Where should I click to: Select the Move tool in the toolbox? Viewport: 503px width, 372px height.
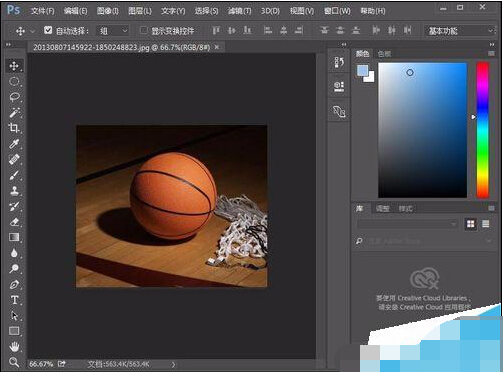(14, 66)
